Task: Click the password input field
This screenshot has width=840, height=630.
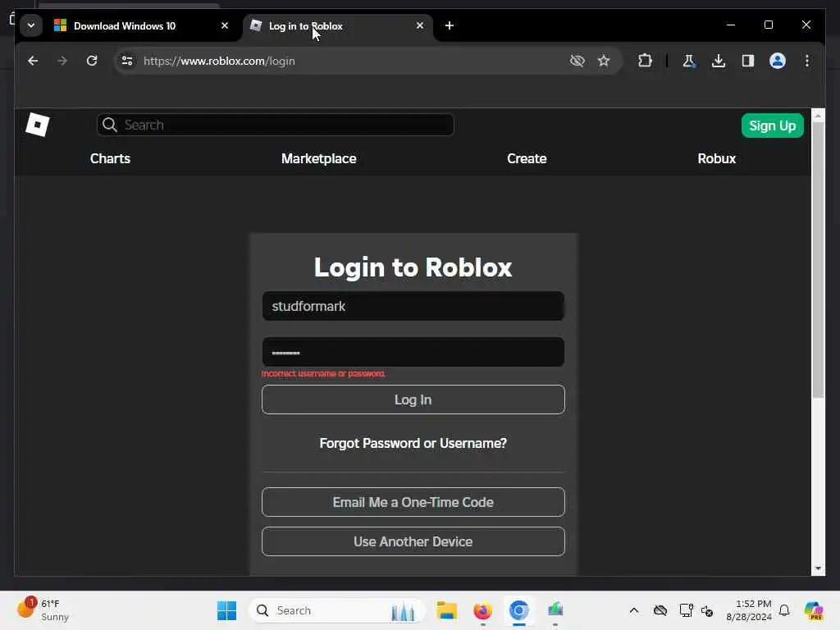Action: click(413, 352)
